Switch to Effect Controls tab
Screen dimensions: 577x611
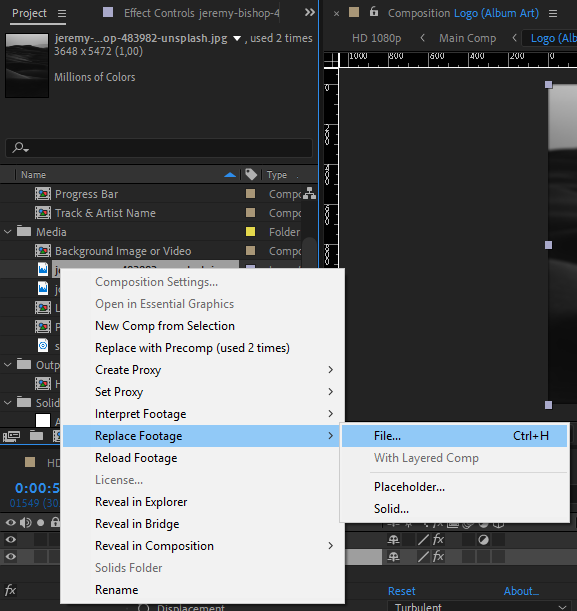point(201,13)
